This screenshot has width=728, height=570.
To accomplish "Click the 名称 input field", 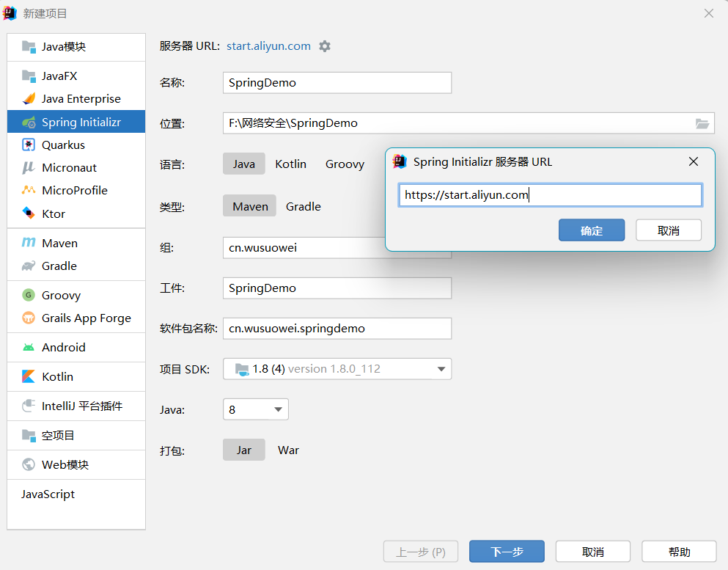I will coord(337,83).
